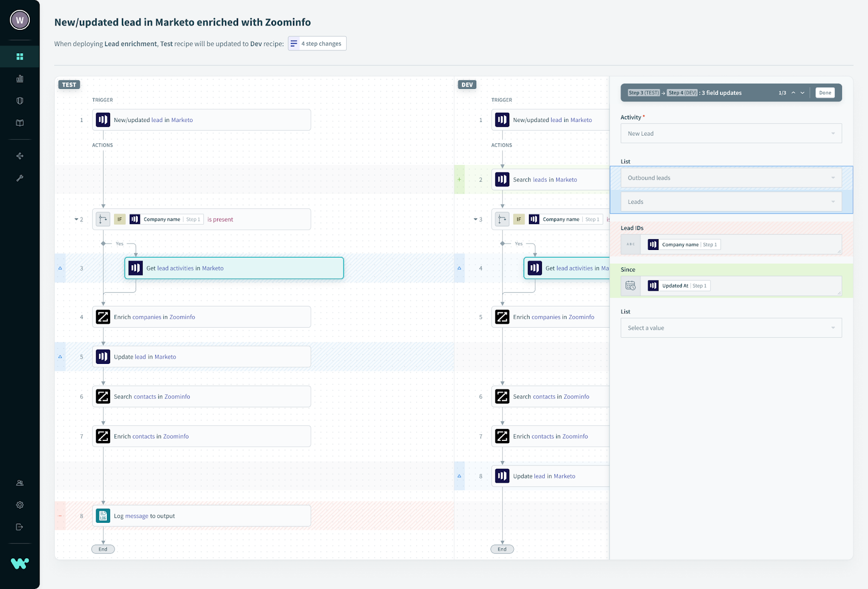
Task: Click Marketo icon on TEST Update lead step
Action: click(103, 357)
